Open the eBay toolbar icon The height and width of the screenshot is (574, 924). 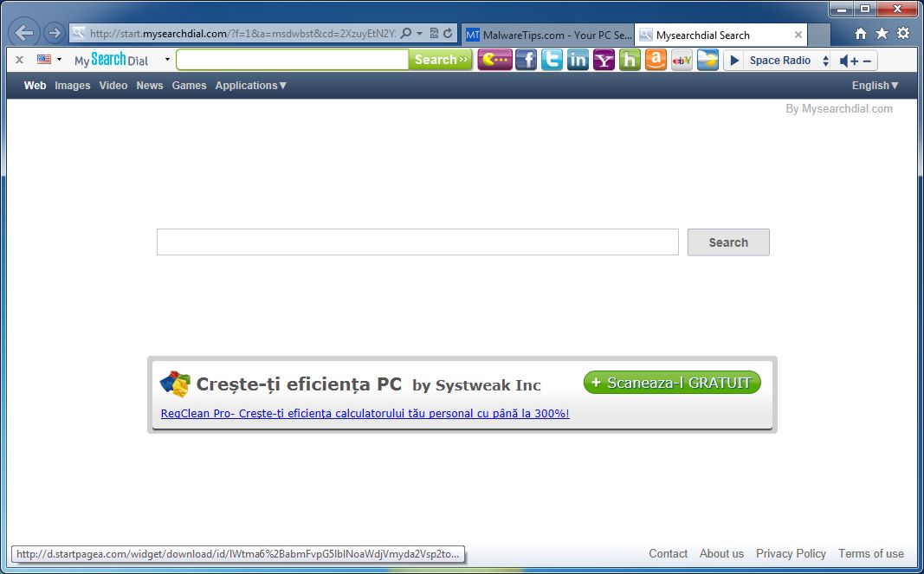point(682,60)
